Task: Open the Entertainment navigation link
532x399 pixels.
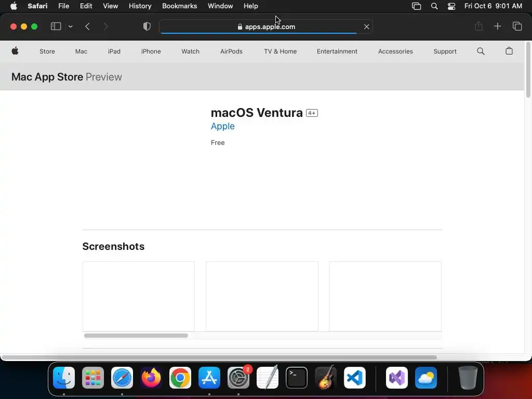Action: [337, 51]
